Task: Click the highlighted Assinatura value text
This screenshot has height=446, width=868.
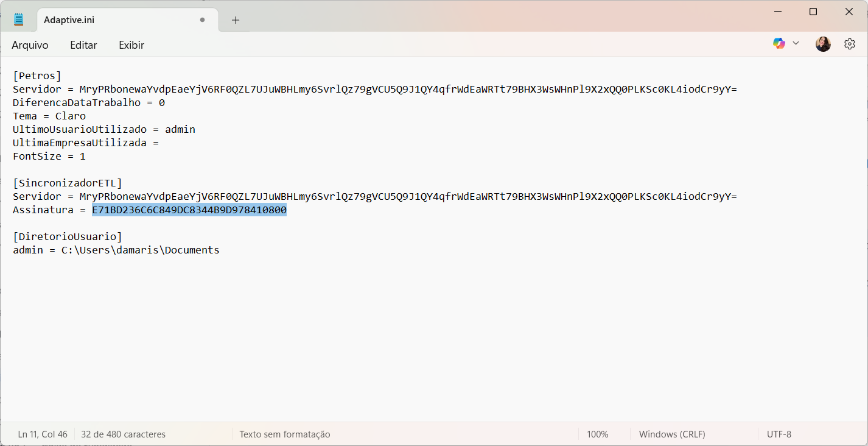Action: pos(189,210)
